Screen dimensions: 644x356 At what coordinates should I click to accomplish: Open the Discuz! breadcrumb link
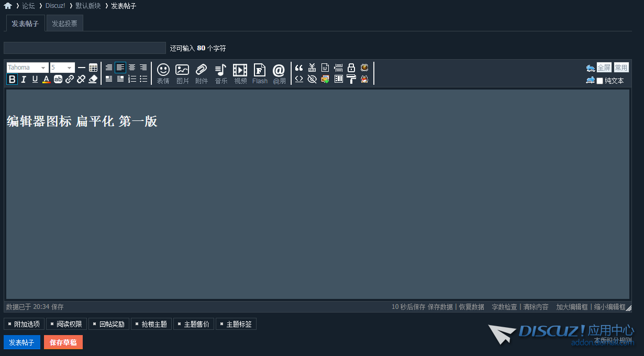[x=55, y=6]
